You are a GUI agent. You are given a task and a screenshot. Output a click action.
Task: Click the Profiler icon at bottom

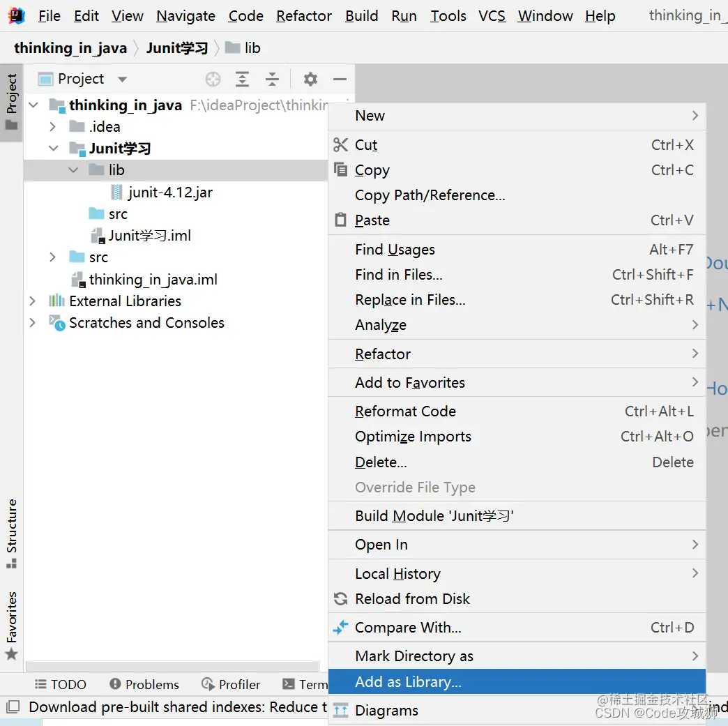coord(208,683)
